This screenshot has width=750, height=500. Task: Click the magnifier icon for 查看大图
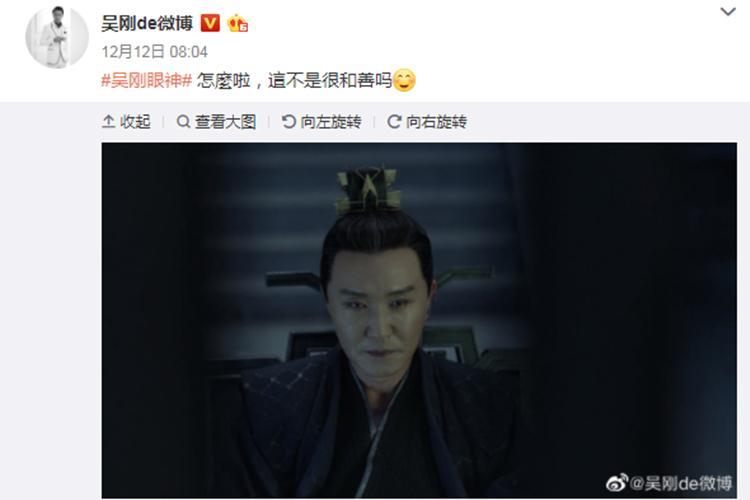coord(183,122)
